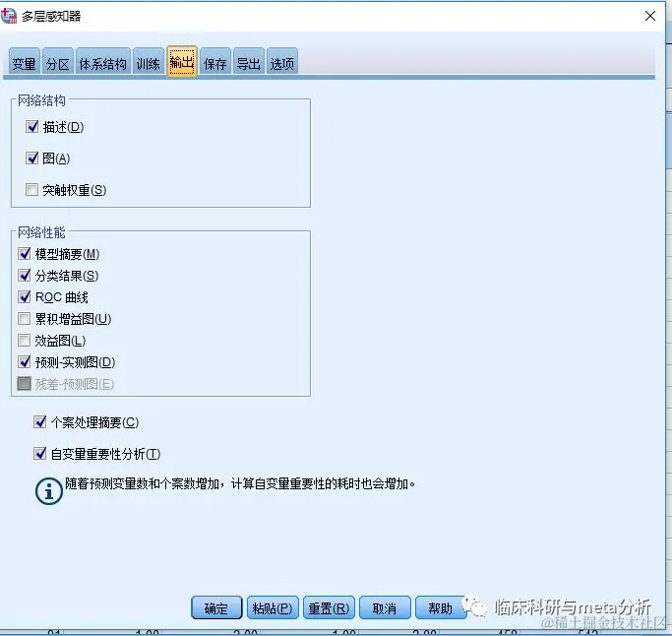672x636 pixels.
Task: Check the 效益图(L) option
Action: pos(25,340)
